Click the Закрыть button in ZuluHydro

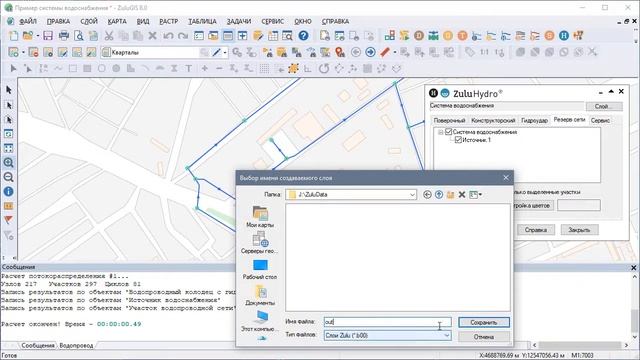click(579, 230)
